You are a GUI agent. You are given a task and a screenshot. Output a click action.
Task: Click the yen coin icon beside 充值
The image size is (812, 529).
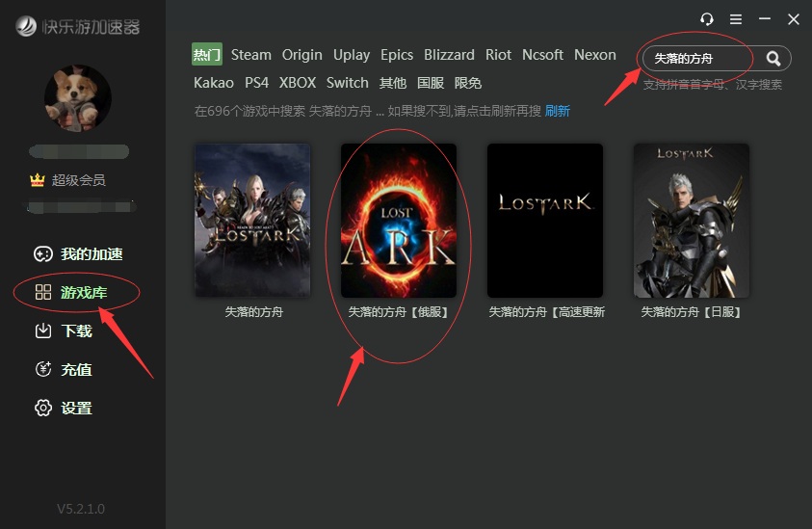point(43,369)
